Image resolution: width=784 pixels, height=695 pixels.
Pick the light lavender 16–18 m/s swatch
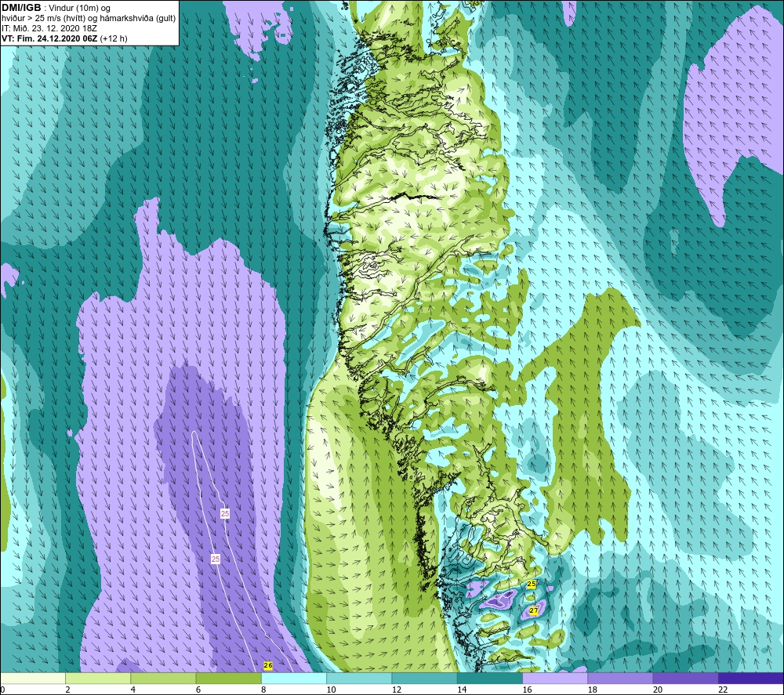pyautogui.click(x=555, y=679)
